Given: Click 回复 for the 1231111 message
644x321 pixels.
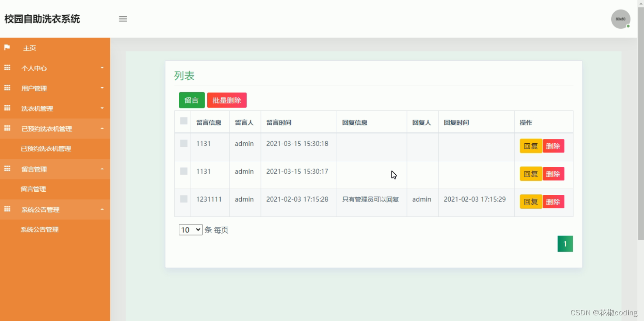Looking at the screenshot, I should 531,202.
